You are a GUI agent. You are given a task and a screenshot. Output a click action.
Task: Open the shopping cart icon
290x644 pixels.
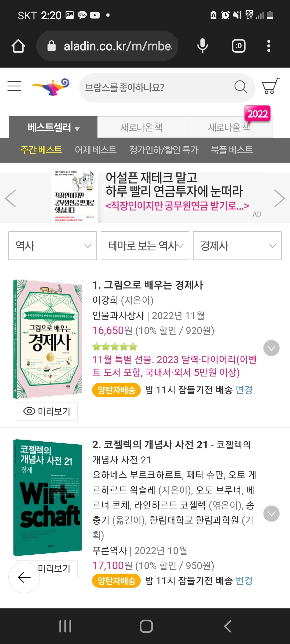(x=271, y=86)
